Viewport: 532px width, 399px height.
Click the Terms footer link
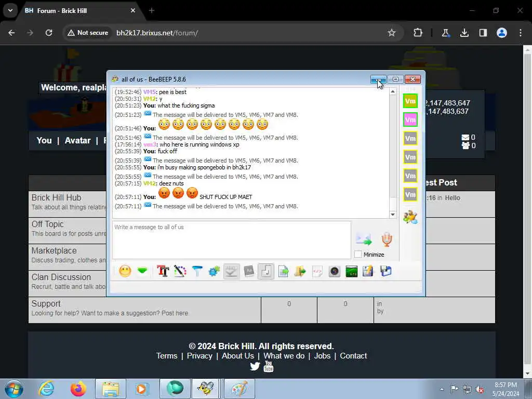[x=167, y=355]
